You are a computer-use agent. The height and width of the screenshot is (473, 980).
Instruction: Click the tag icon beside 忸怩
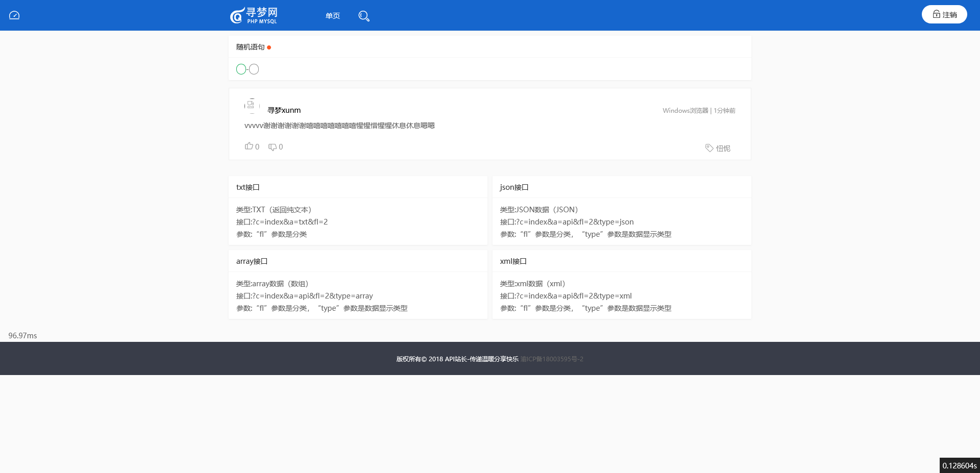pos(709,148)
